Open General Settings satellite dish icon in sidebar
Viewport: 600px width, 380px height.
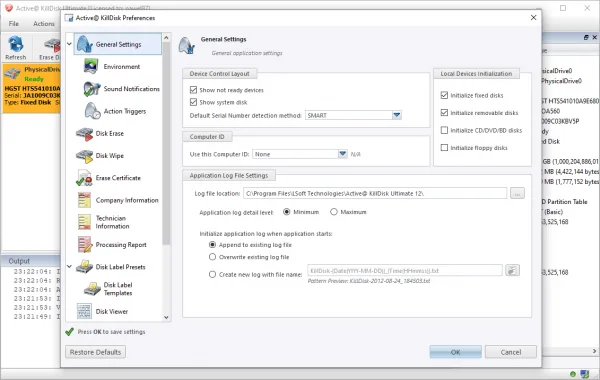(84, 44)
